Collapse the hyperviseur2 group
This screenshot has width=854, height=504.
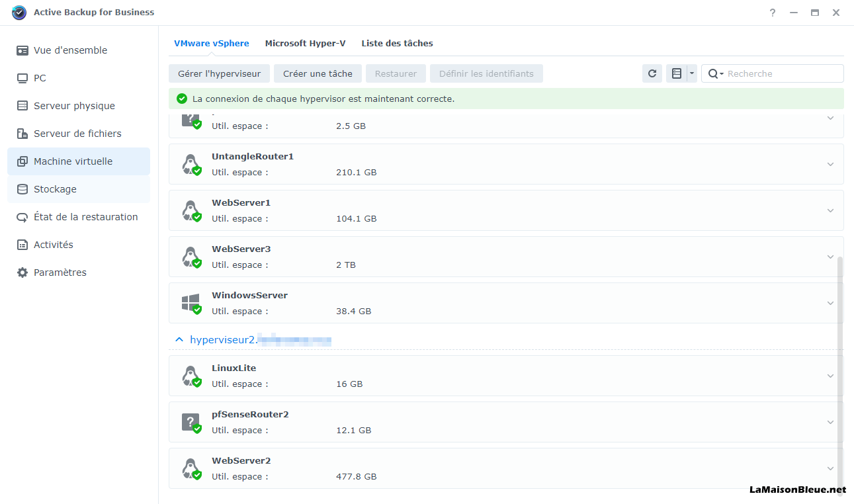click(179, 339)
